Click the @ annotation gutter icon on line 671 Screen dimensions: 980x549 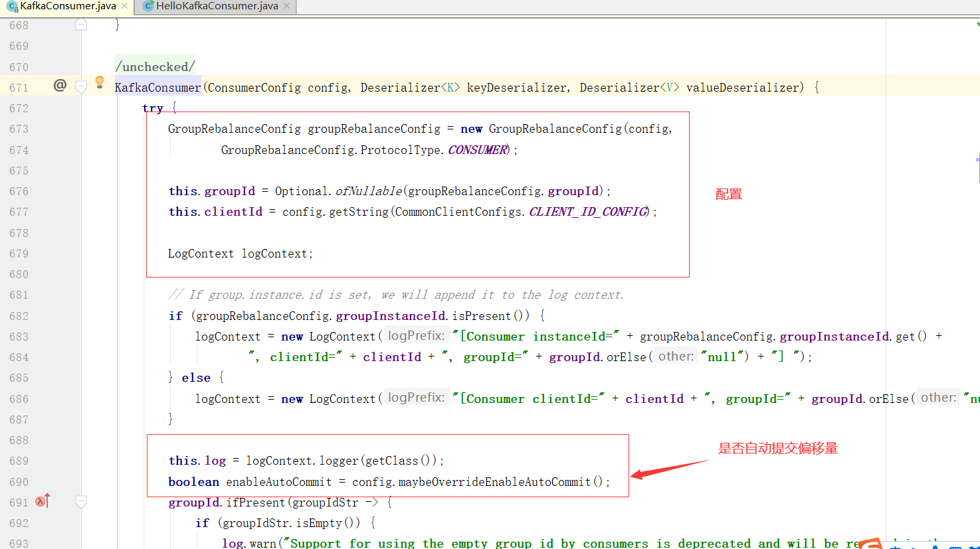click(x=60, y=85)
